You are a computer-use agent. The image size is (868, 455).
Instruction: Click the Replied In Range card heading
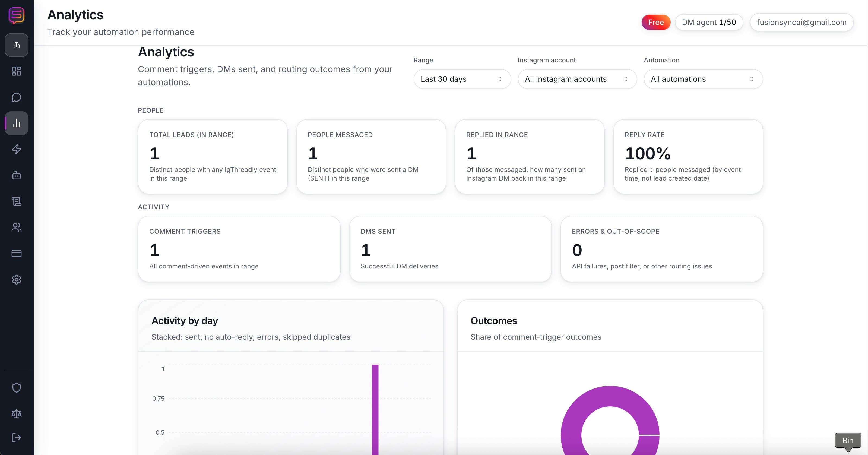(497, 135)
